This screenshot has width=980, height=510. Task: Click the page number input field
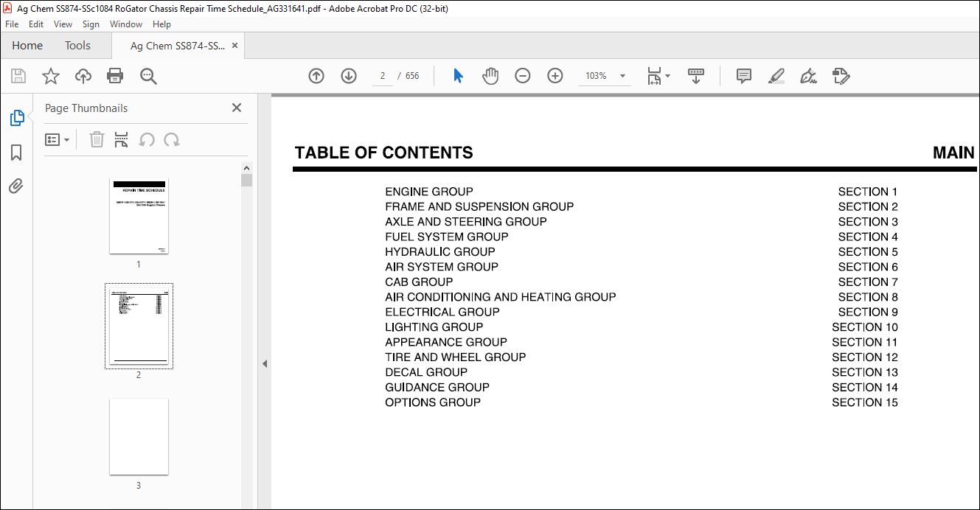tap(383, 76)
